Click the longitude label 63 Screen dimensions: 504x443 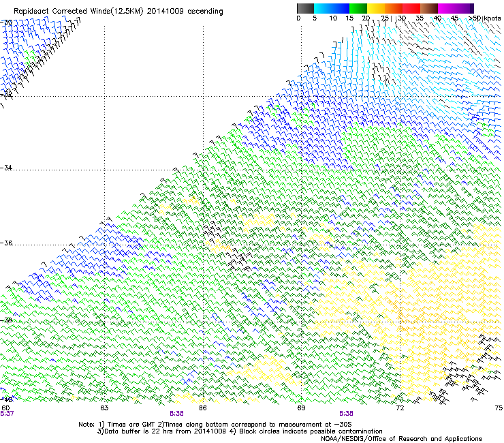click(x=104, y=408)
